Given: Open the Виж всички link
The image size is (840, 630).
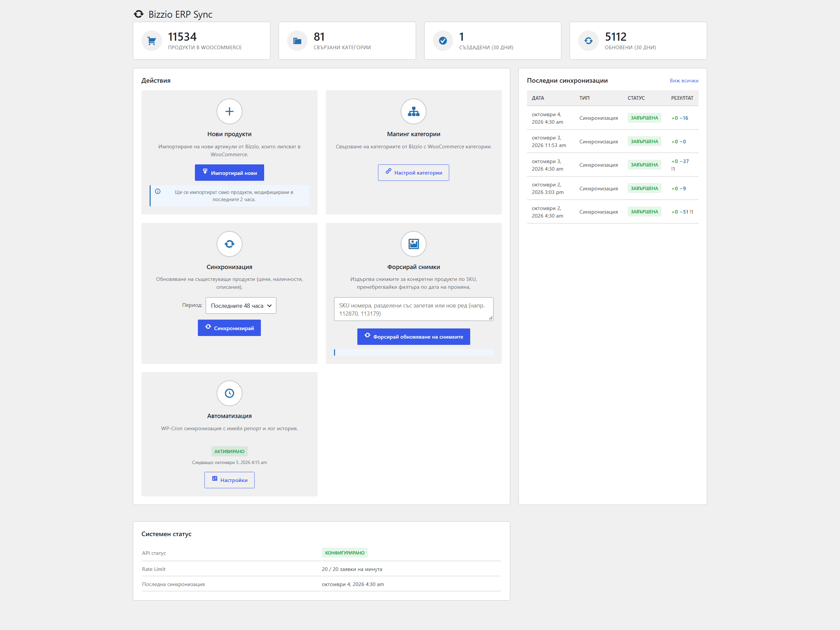Looking at the screenshot, I should 683,80.
